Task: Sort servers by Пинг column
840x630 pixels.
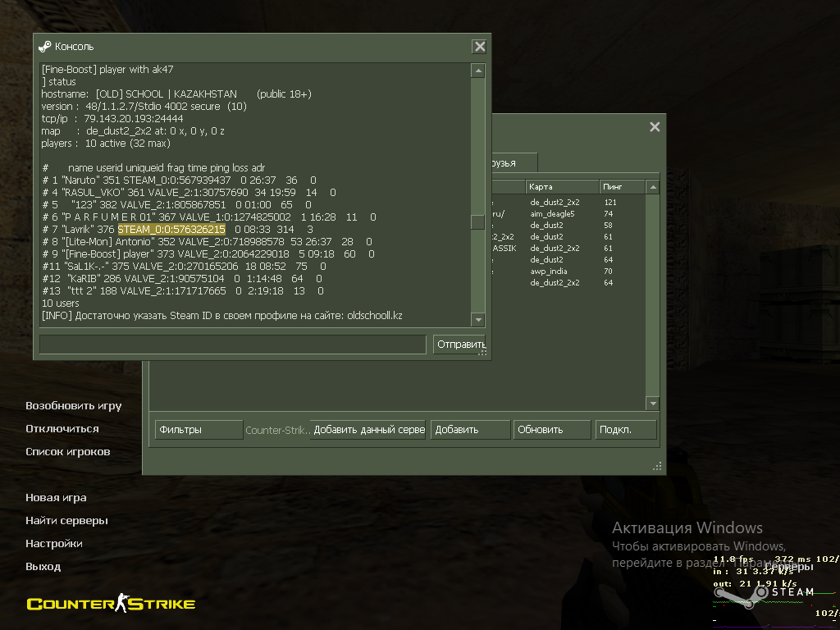Action: tap(622, 187)
